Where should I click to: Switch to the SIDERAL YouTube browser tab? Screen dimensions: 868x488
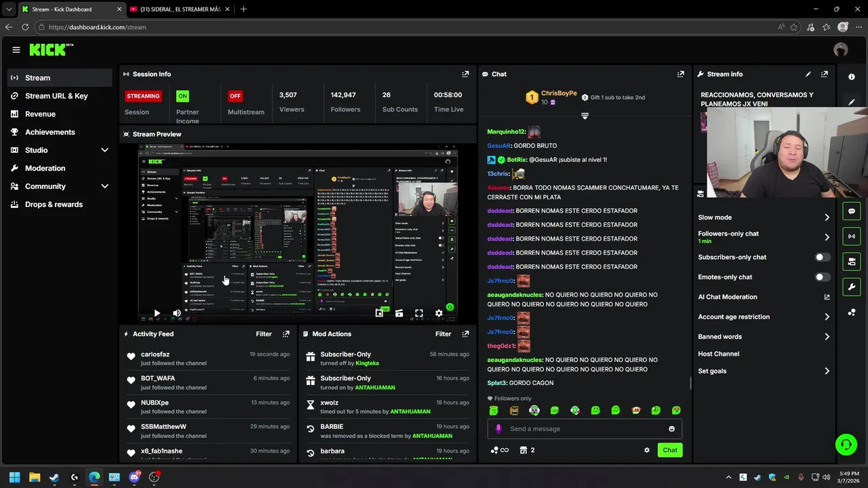[178, 9]
